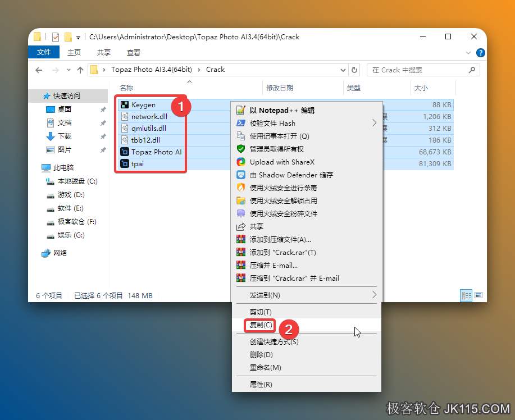Click the address bar history dropdown
Screen dimensions: 515x420
pyautogui.click(x=343, y=70)
